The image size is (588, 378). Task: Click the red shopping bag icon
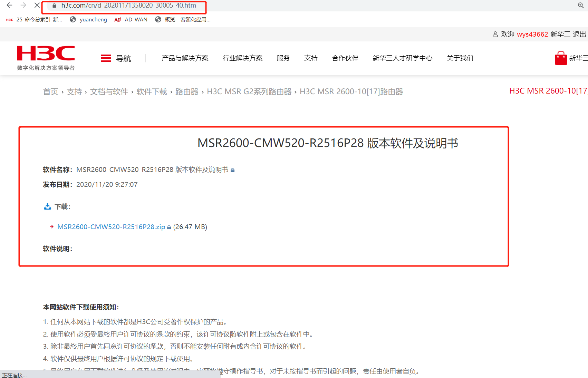coord(561,58)
